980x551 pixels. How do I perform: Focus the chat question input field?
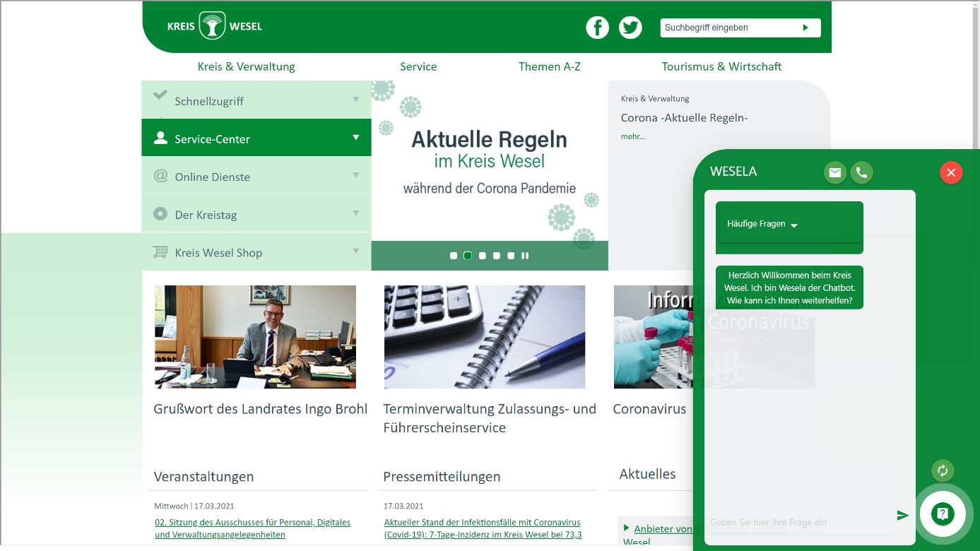coord(798,522)
